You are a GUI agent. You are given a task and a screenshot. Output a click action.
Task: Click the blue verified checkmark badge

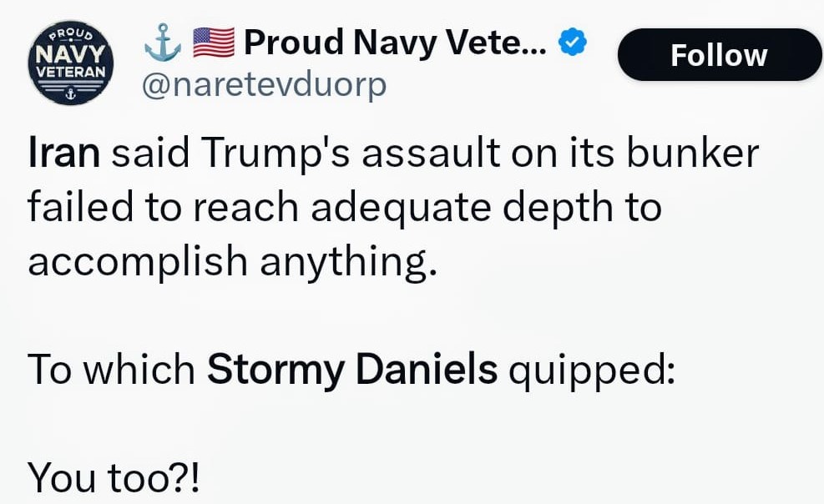(572, 43)
